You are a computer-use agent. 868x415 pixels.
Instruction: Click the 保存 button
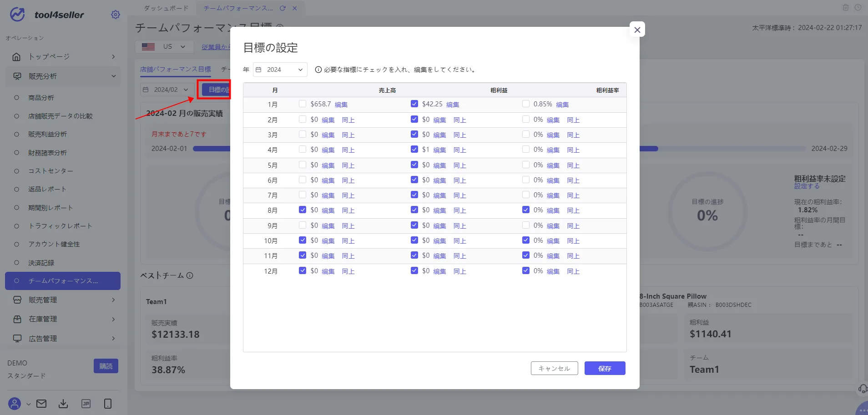(605, 368)
